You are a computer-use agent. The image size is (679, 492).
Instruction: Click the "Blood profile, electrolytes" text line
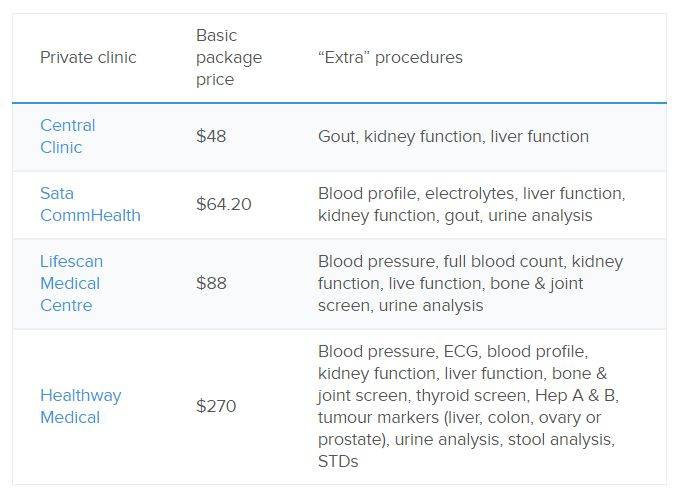(471, 193)
